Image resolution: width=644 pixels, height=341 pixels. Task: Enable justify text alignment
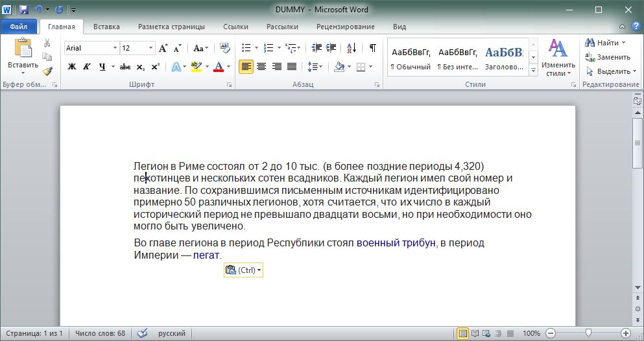(292, 67)
